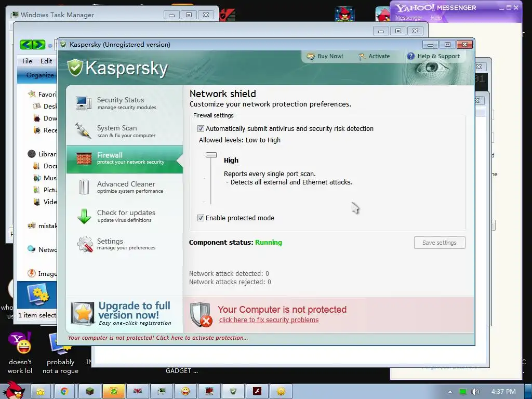Open the Yahoo smiley taskbar icon
The height and width of the screenshot is (399, 532).
click(x=185, y=392)
